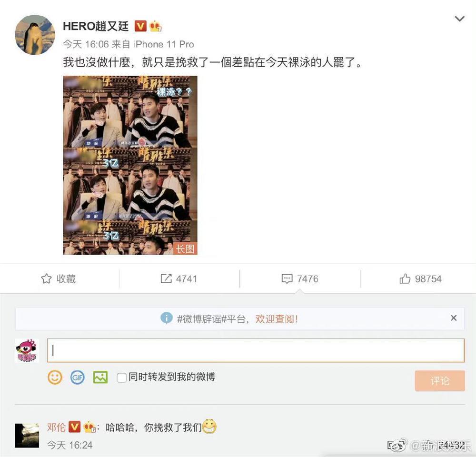Favorite the post with 收藏 star

[58, 278]
